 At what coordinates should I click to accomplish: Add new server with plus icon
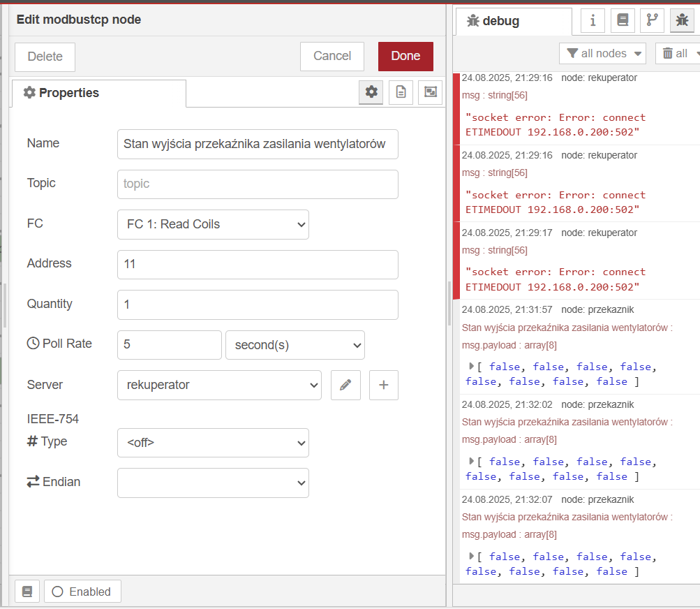coord(383,385)
